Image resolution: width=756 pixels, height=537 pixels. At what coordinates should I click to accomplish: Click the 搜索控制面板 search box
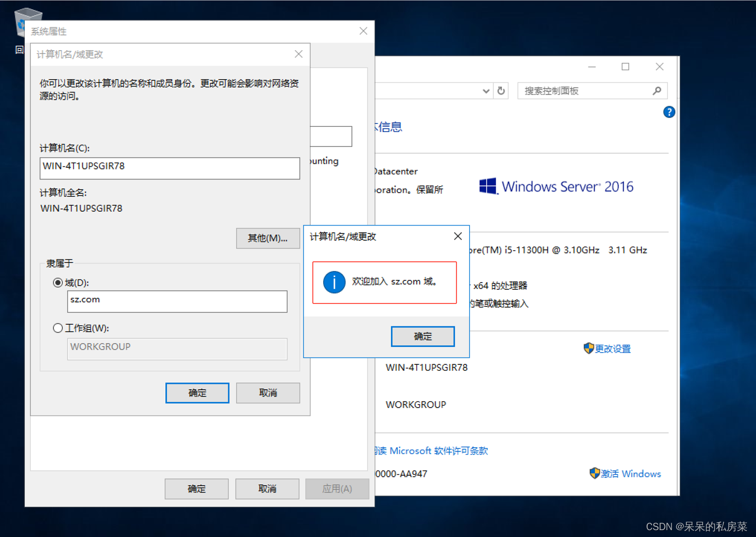point(592,91)
